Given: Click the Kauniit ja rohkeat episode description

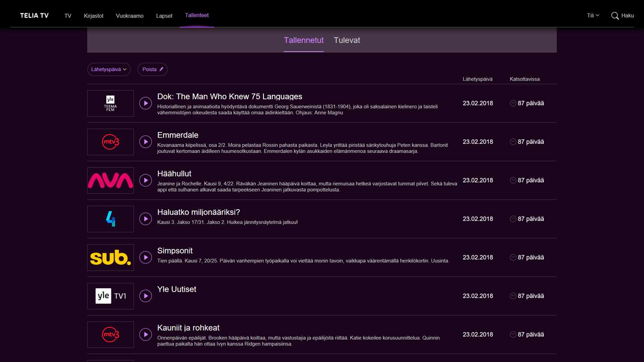Looking at the screenshot, I should click(x=299, y=341).
